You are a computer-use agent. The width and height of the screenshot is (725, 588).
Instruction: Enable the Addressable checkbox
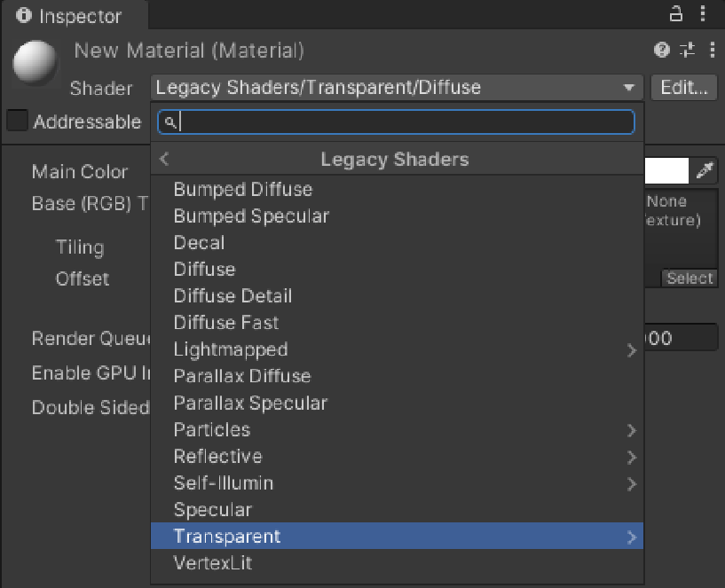click(x=17, y=122)
